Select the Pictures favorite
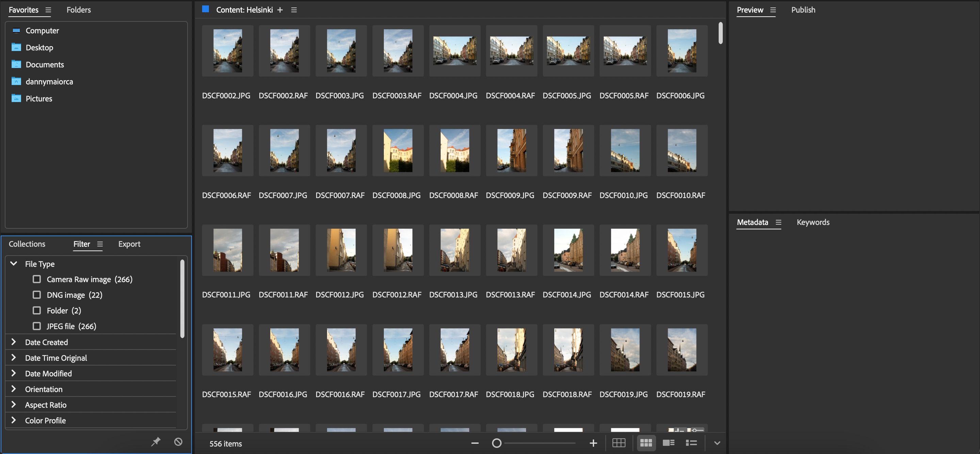 39,98
